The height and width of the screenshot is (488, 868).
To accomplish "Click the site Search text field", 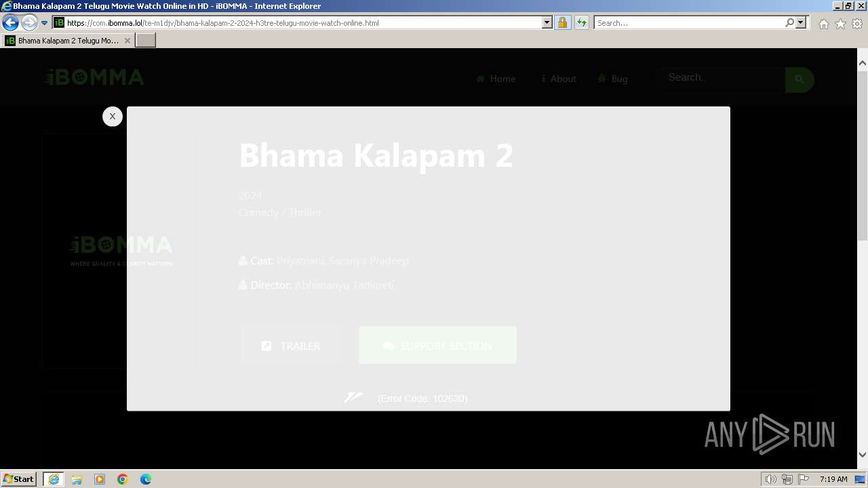I will pos(719,78).
